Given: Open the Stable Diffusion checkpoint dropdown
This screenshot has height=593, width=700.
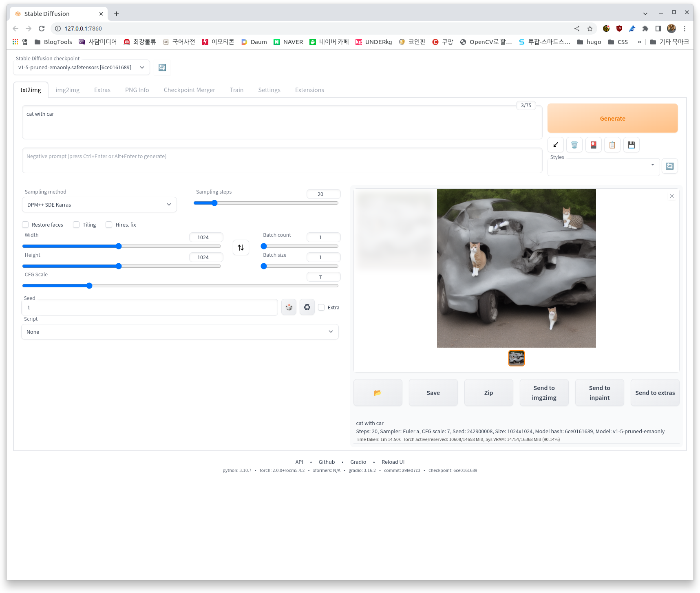Looking at the screenshot, I should tap(82, 68).
